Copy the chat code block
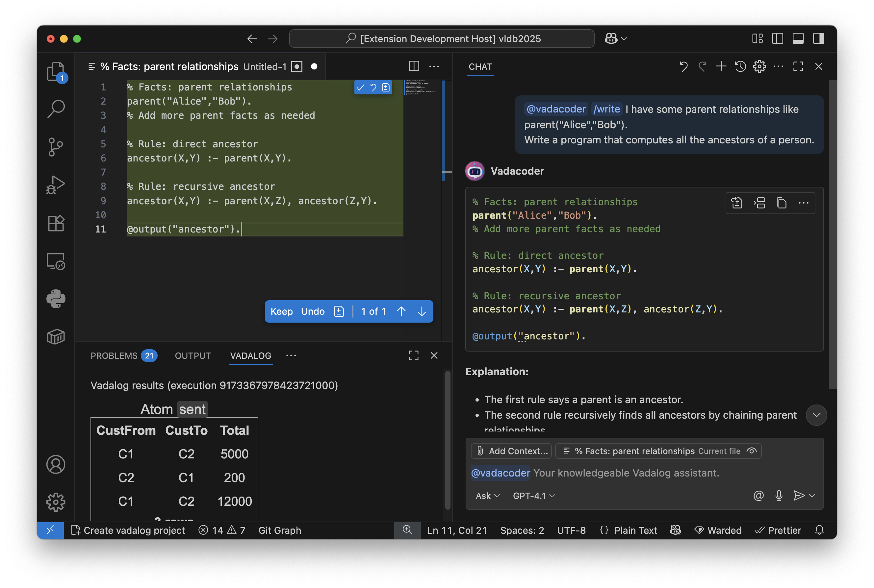 point(782,203)
